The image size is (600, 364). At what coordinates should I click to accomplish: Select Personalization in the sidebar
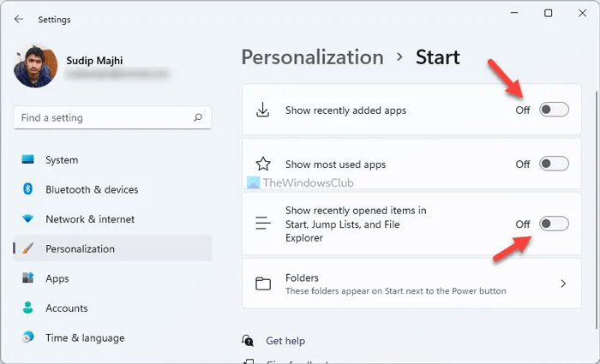(112, 248)
